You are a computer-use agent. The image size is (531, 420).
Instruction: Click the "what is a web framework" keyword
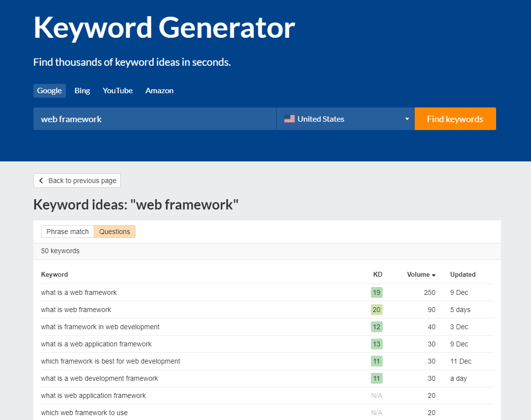click(x=79, y=292)
